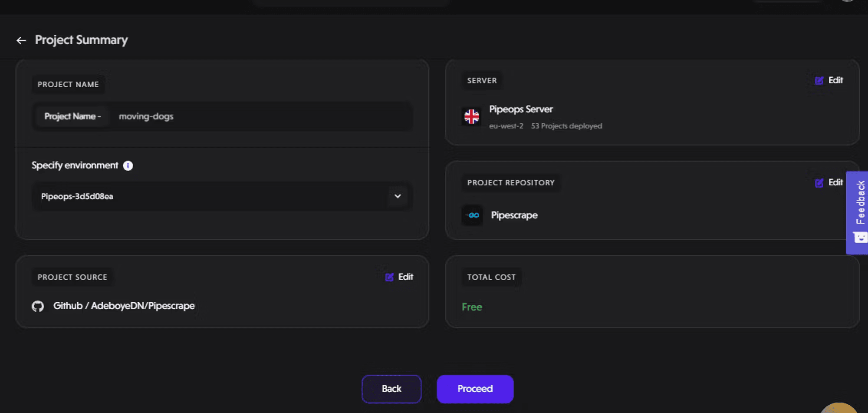Screen dimensions: 868x413
Task: Click the Pipescrape repository logo icon
Action: (473, 215)
